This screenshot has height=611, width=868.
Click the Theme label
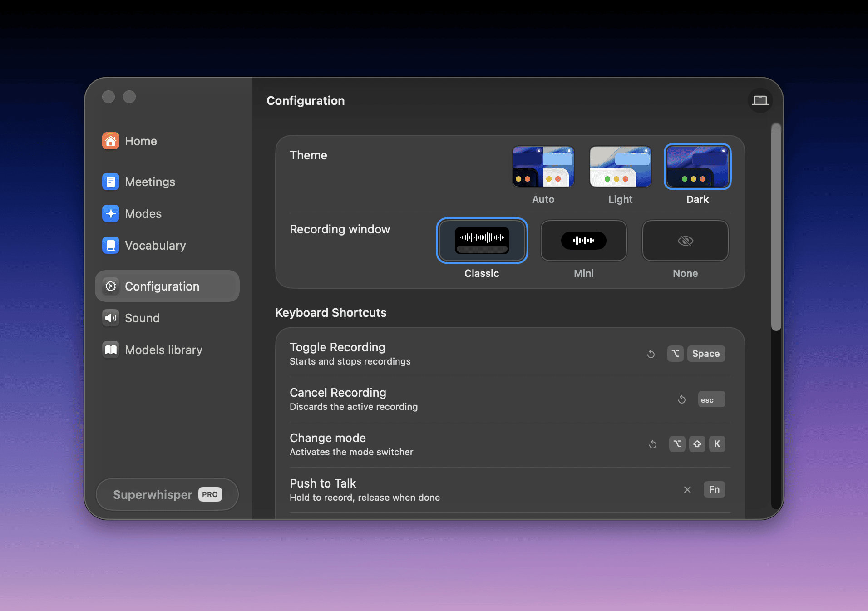(x=308, y=155)
